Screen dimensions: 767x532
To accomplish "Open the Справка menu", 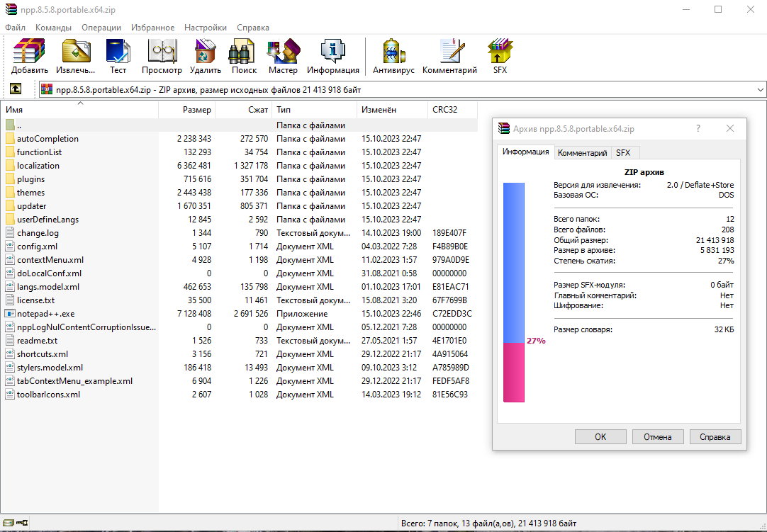I will coord(253,28).
